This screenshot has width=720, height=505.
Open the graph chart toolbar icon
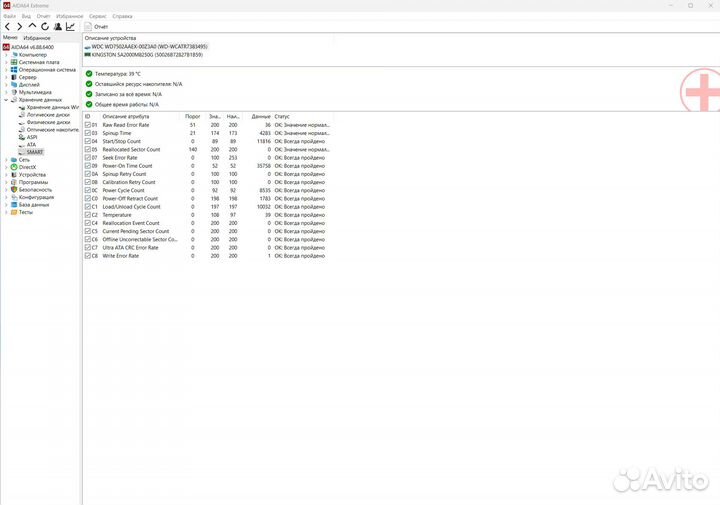70,26
